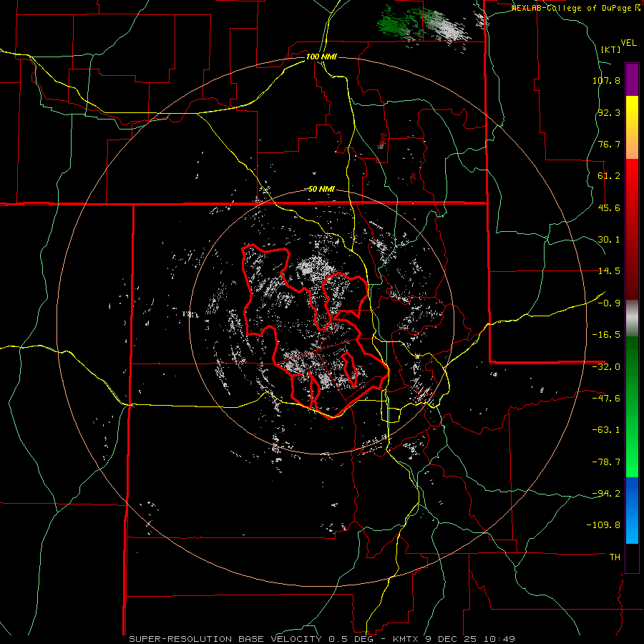Click the -109.8 velocity scale value
This screenshot has height=644, width=644.
click(604, 525)
